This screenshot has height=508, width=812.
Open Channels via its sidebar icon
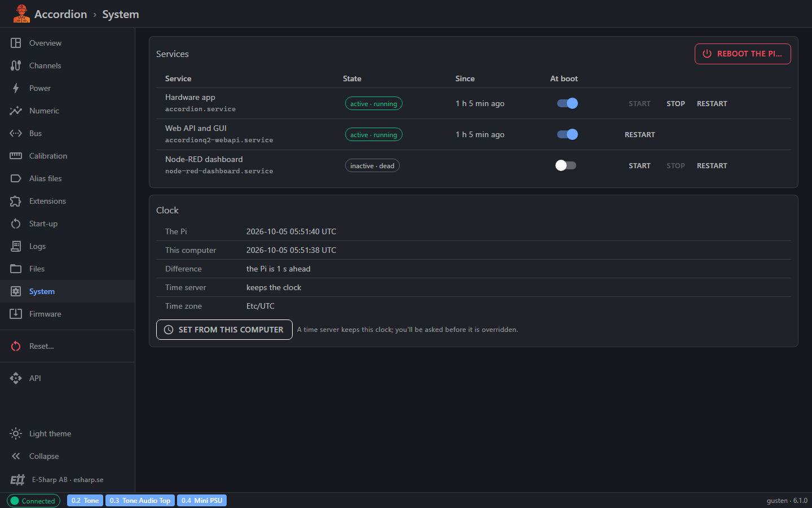click(16, 65)
